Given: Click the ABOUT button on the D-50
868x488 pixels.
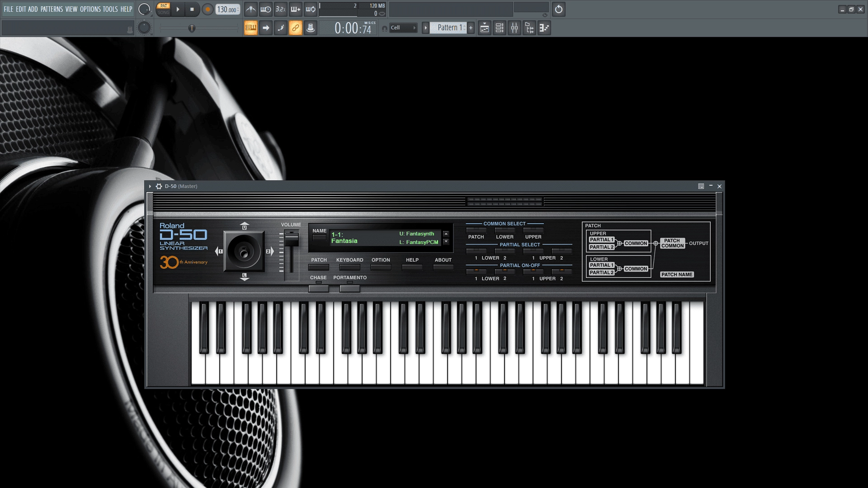Looking at the screenshot, I should click(443, 267).
